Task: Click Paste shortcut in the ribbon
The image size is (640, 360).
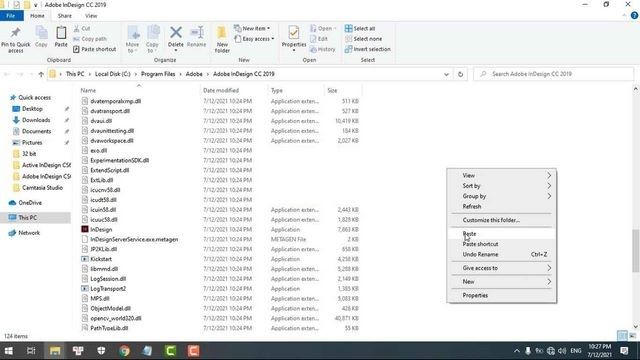Action: pos(94,49)
